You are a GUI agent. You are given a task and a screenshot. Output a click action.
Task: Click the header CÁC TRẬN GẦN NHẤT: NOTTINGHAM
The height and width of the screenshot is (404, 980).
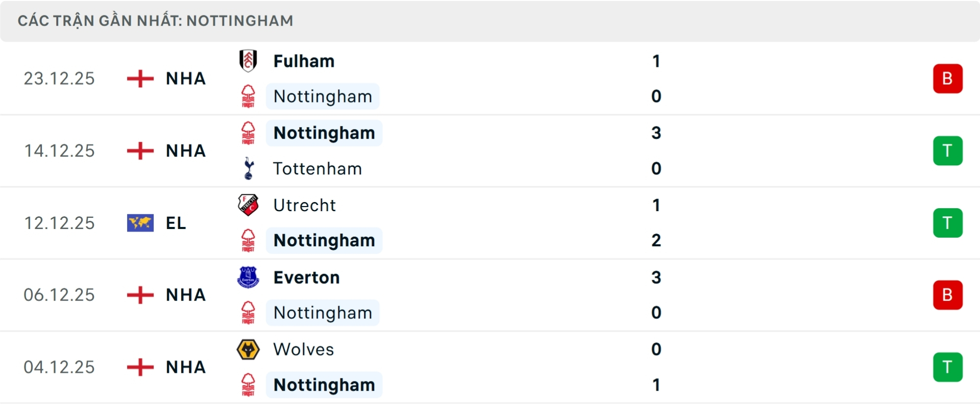point(156,20)
